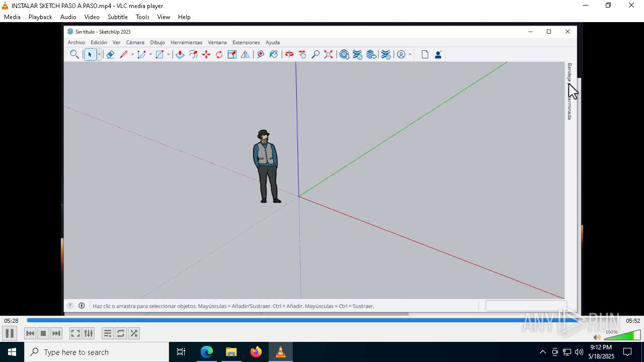The image size is (644, 362).
Task: Open File Explorer from taskbar
Action: point(231,352)
